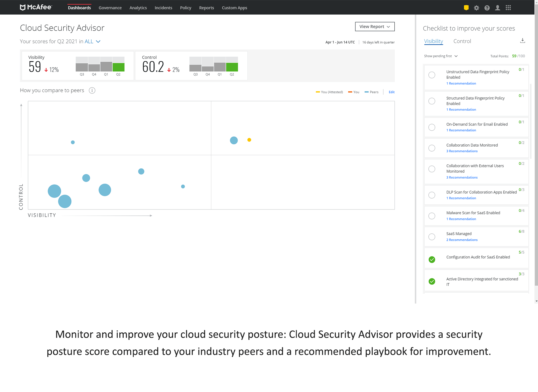Uncheck Configuration Audit for SaaS Enabled
Viewport: 538px width, 392px height.
(432, 260)
